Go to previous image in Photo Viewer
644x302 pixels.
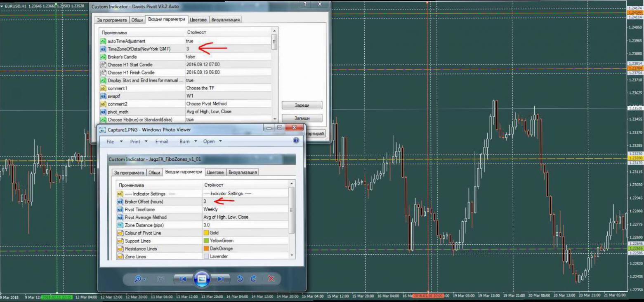pos(182,279)
